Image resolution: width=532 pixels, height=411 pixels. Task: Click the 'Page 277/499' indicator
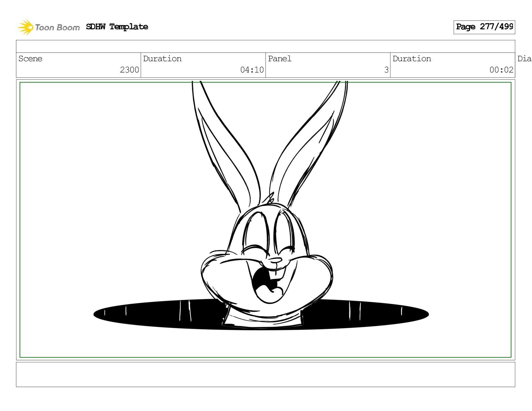(x=484, y=27)
